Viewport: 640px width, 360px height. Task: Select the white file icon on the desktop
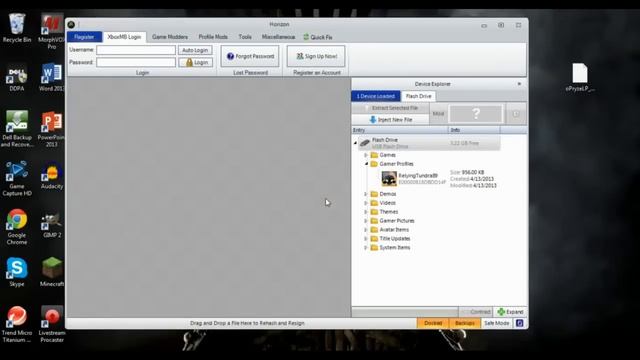coord(580,73)
